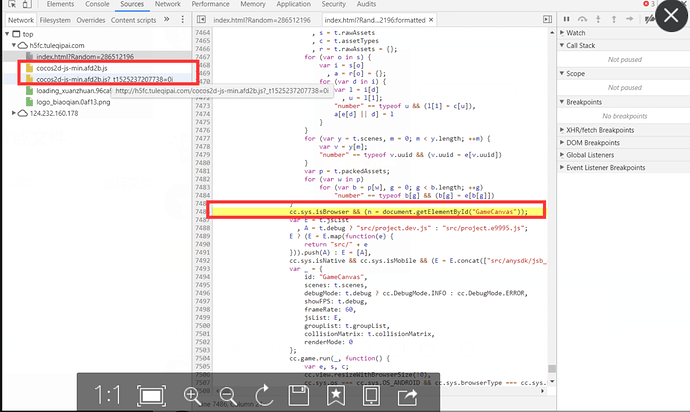
Task: Bookmark the image with the star icon
Action: point(336,395)
